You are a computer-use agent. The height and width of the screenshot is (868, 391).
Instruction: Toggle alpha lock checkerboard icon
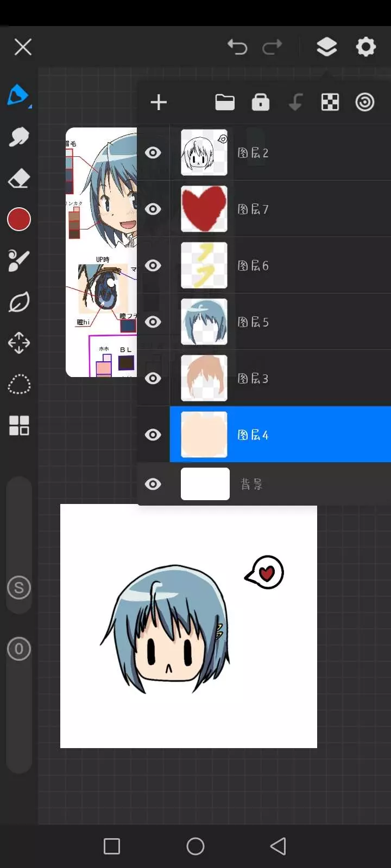click(x=330, y=102)
